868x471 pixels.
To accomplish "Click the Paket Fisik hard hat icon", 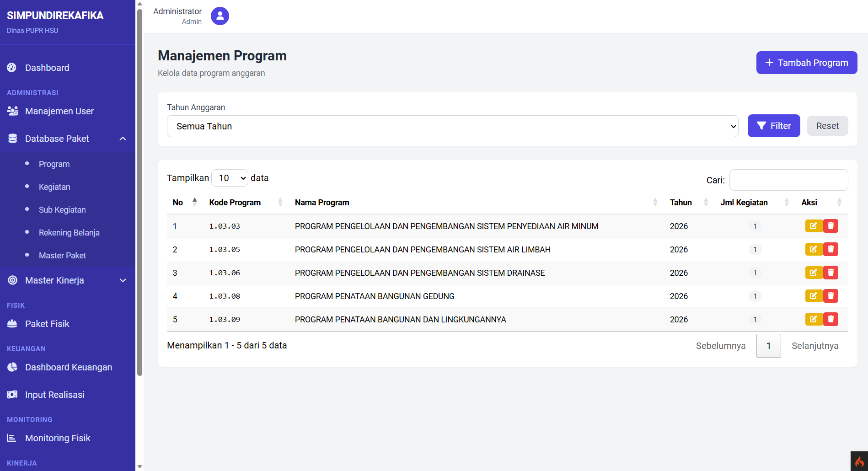I will click(12, 324).
